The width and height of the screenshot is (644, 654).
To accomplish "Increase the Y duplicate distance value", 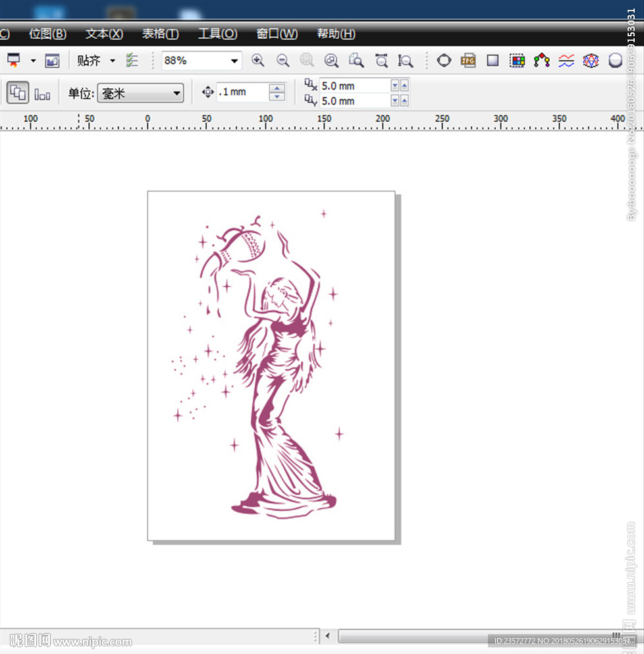I will [404, 101].
